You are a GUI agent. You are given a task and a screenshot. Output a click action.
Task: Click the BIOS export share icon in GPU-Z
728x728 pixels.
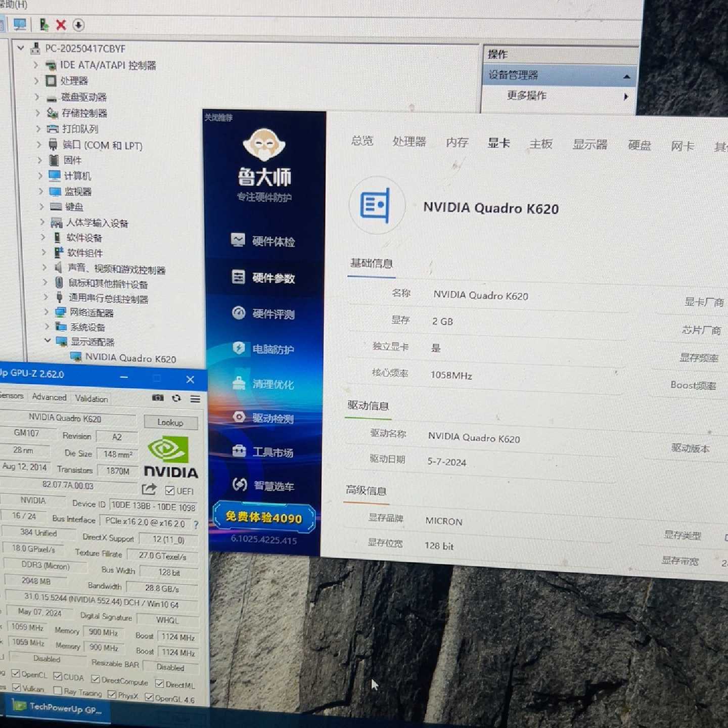(149, 489)
